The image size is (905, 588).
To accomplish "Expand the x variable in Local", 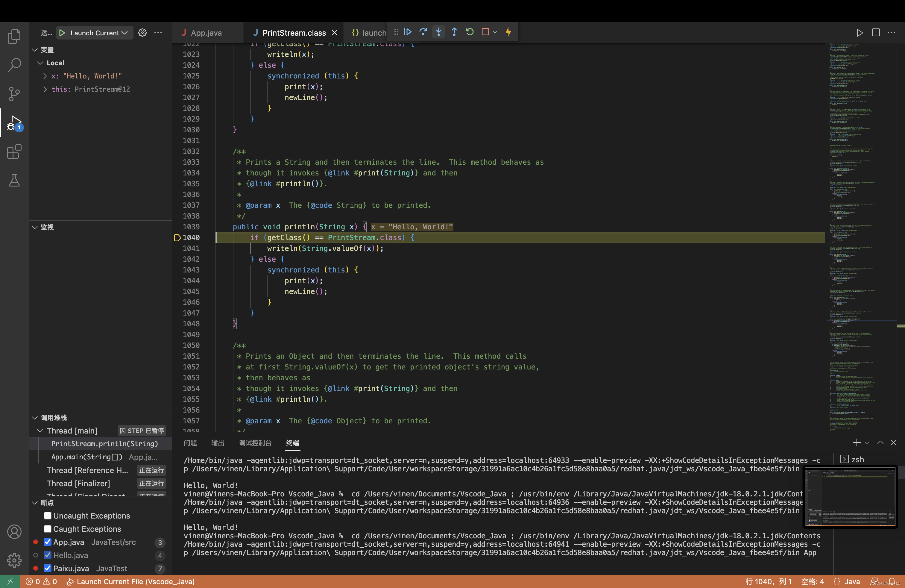I will point(45,76).
